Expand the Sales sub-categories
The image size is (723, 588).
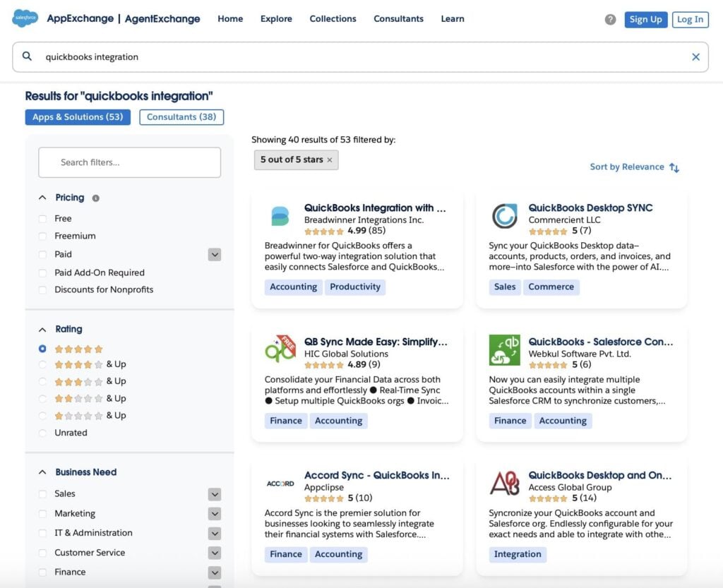(x=215, y=494)
